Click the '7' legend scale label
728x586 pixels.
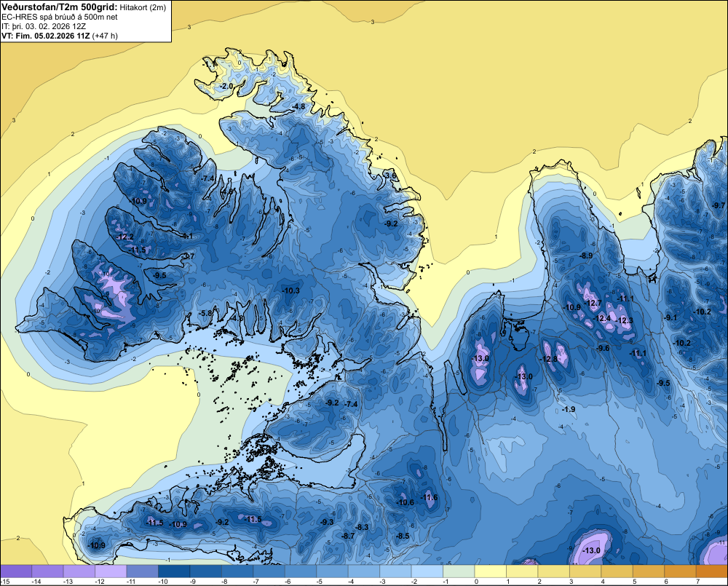698,582
